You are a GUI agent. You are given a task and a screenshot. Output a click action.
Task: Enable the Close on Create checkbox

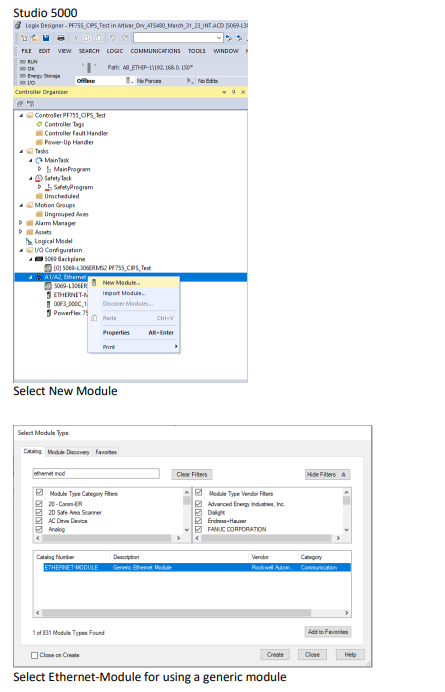[34, 655]
